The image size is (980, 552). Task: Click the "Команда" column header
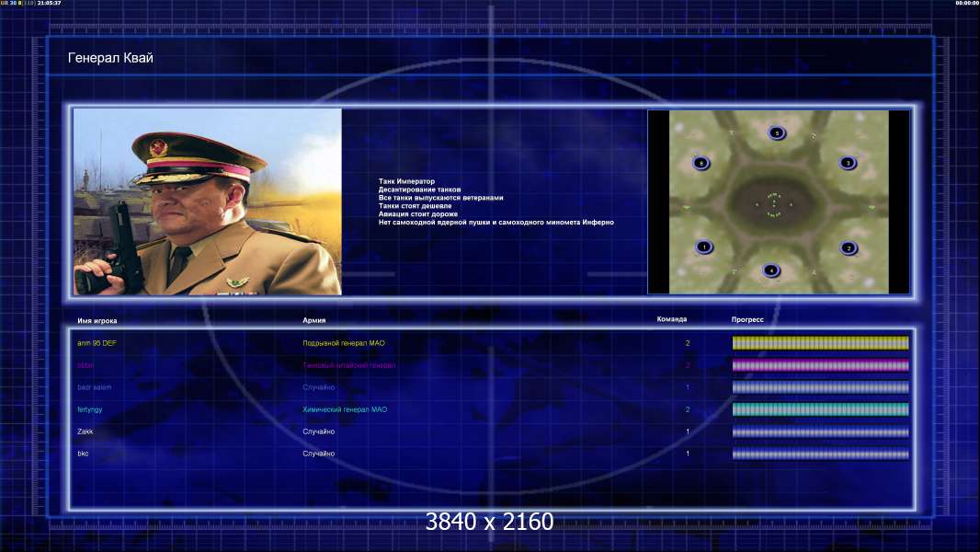click(672, 319)
